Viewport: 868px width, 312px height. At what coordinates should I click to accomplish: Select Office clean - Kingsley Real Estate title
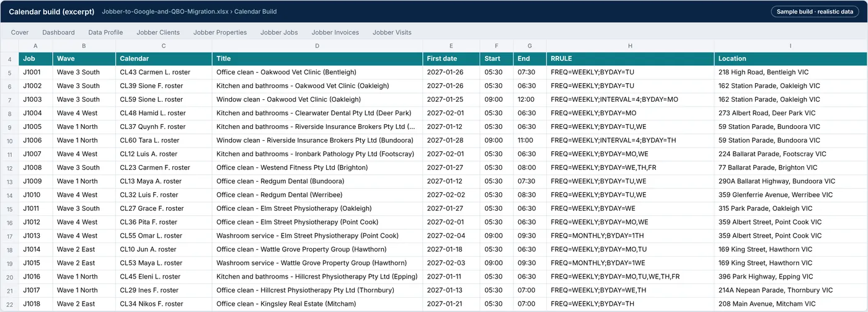point(317,305)
